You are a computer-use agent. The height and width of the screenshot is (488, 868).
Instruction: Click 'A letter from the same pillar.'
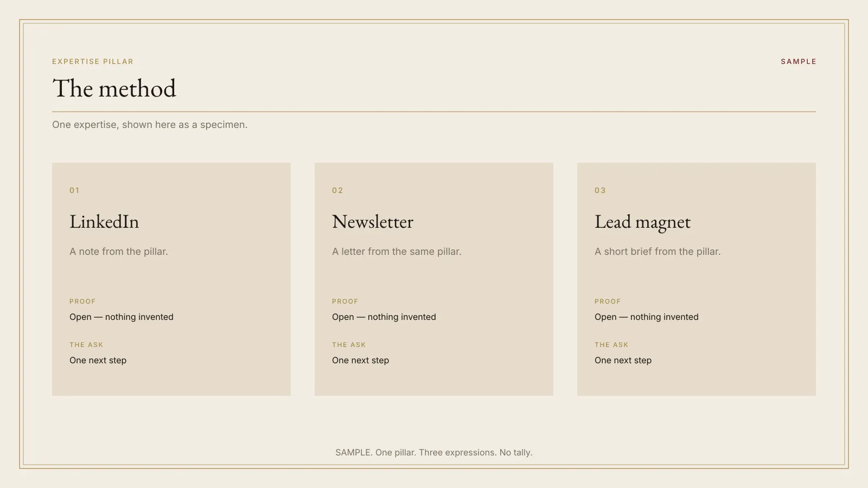point(397,252)
